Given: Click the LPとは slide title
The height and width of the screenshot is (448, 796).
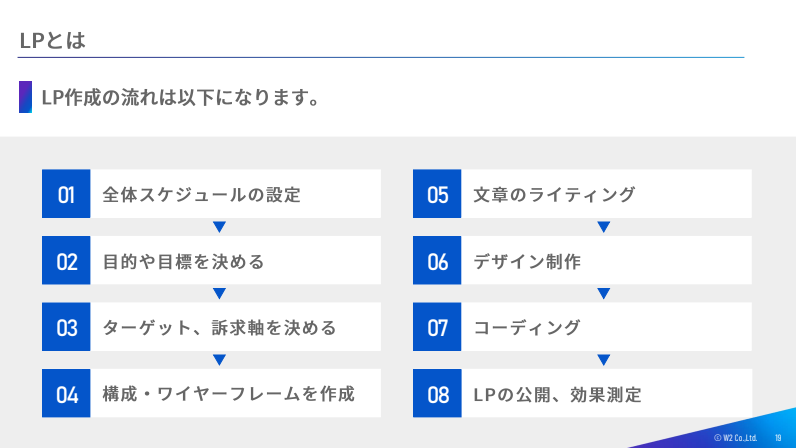Looking at the screenshot, I should (52, 41).
